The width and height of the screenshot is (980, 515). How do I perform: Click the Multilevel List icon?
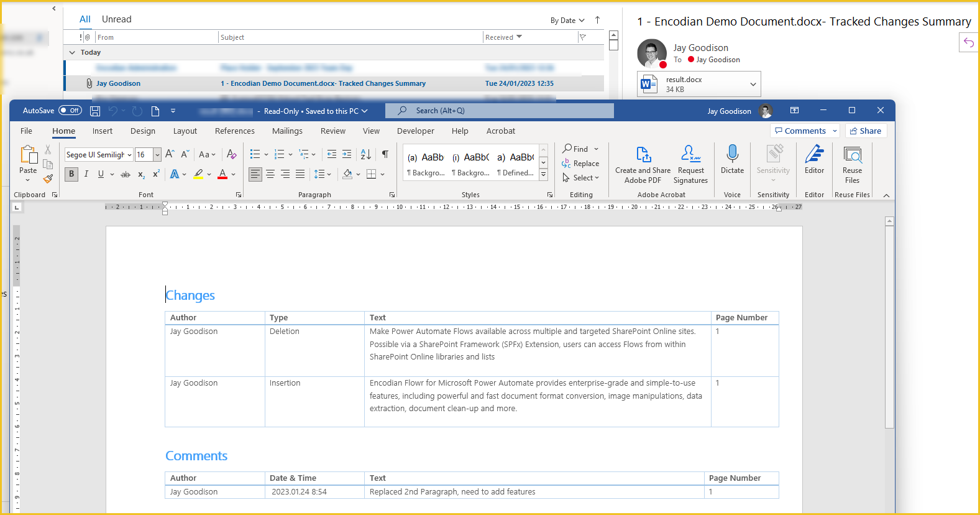[x=303, y=154]
